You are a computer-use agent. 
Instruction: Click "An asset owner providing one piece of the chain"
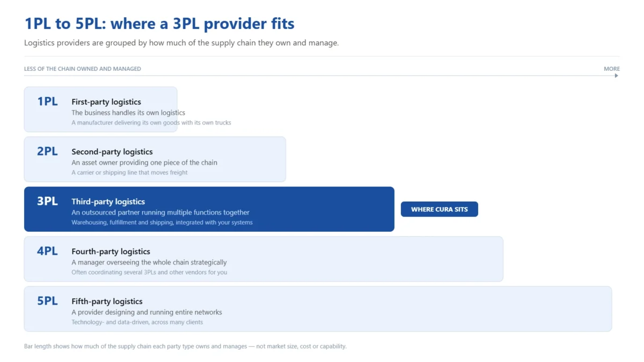tap(144, 162)
